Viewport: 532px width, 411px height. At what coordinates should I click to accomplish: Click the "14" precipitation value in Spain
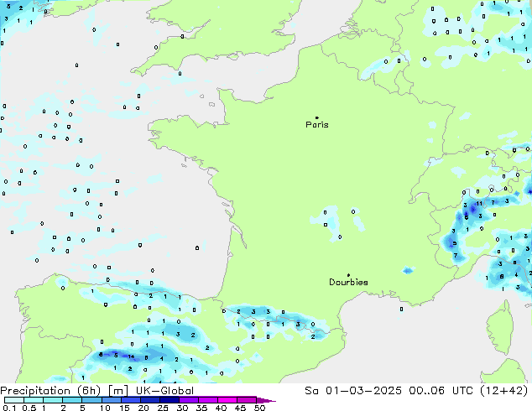coord(131,356)
